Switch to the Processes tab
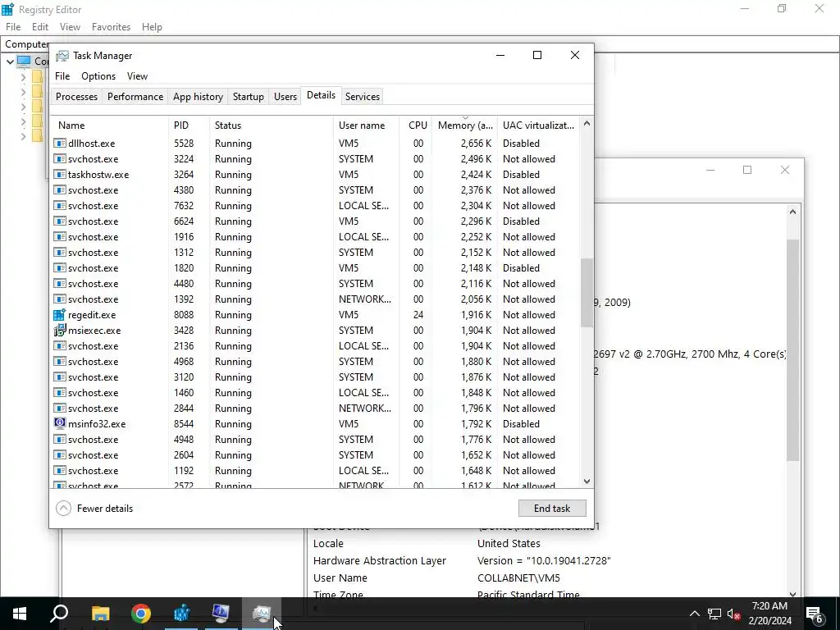 (76, 97)
